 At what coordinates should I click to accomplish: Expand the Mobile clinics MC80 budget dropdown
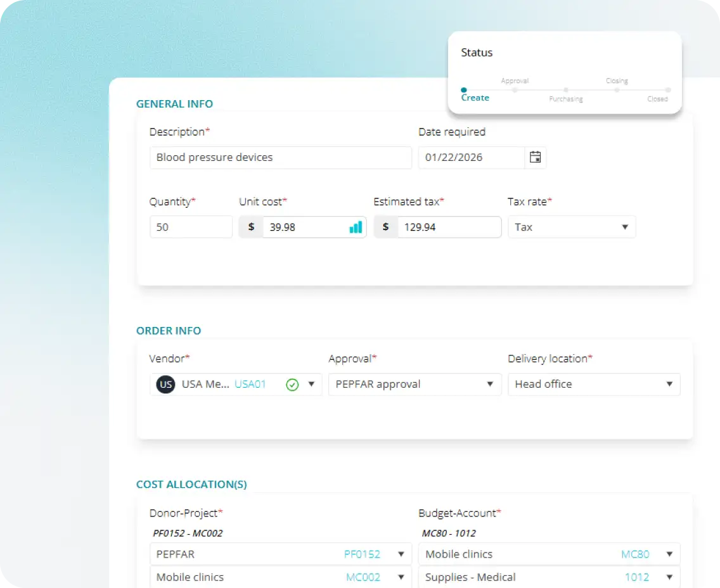[x=669, y=554]
